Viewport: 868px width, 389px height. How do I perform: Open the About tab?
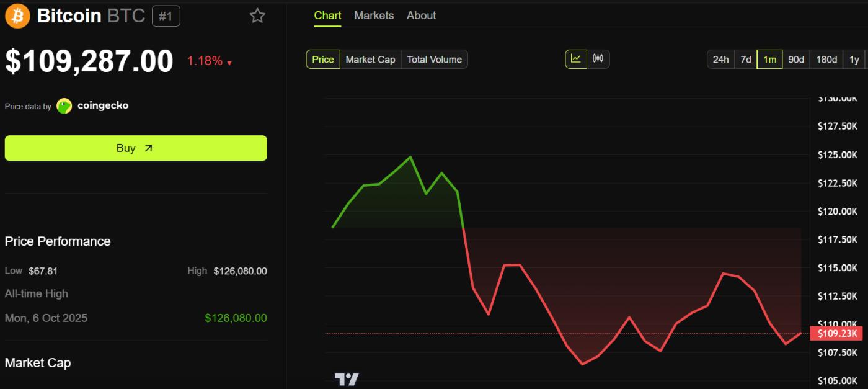point(422,16)
